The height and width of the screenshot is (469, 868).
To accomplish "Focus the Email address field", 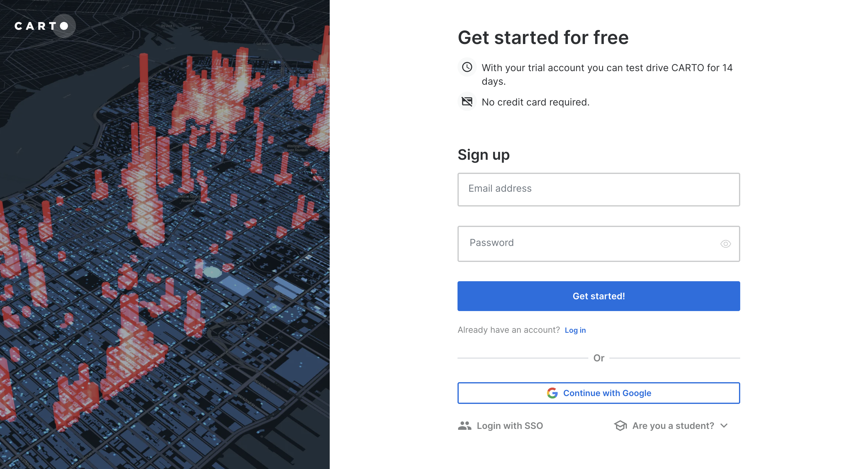I will [x=599, y=189].
